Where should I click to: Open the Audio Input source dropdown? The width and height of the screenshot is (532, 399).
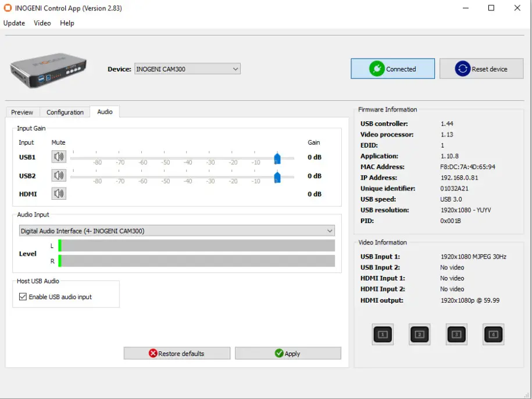(330, 231)
